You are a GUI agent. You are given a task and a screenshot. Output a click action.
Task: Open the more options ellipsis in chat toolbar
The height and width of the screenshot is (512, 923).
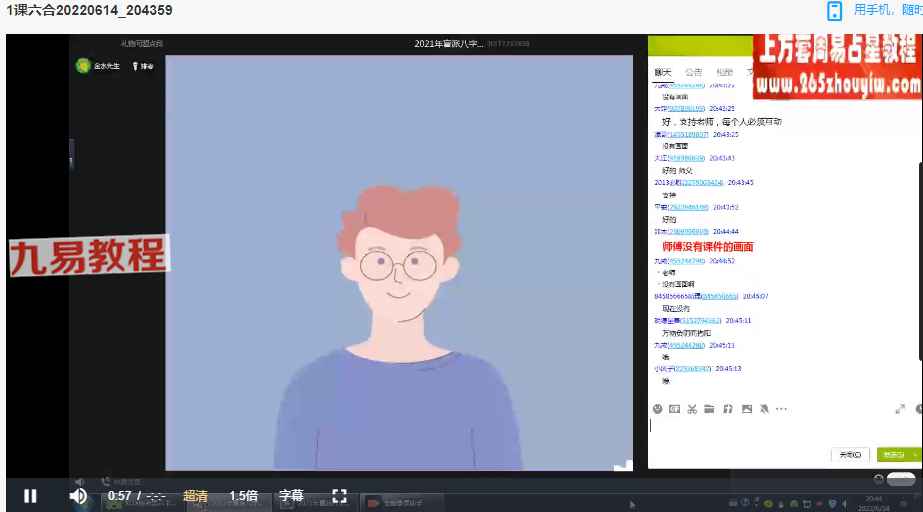[781, 408]
